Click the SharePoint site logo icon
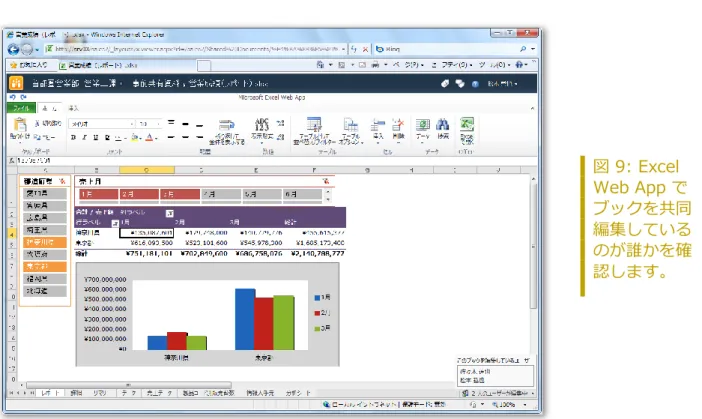702x419 pixels. tap(16, 83)
